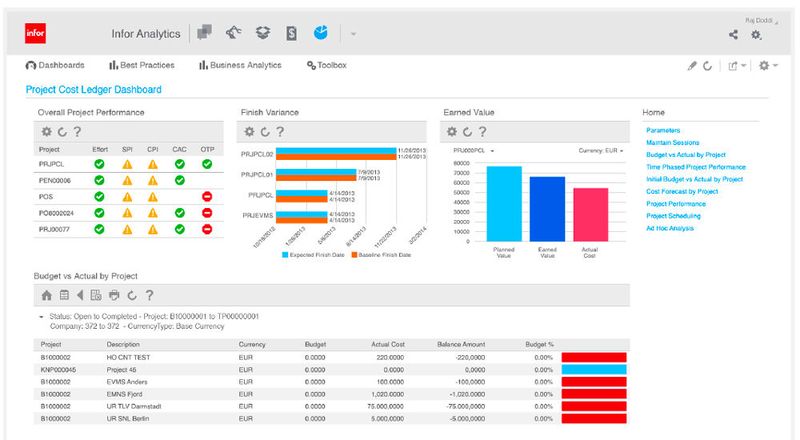Click the blue budget bar for Project 45
Screen dimensions: 800x440
click(594, 369)
